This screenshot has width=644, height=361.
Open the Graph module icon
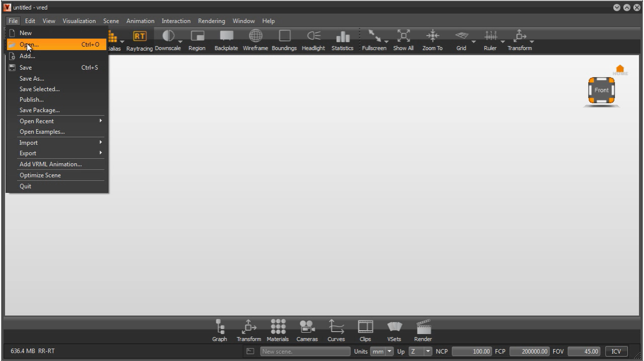click(220, 326)
